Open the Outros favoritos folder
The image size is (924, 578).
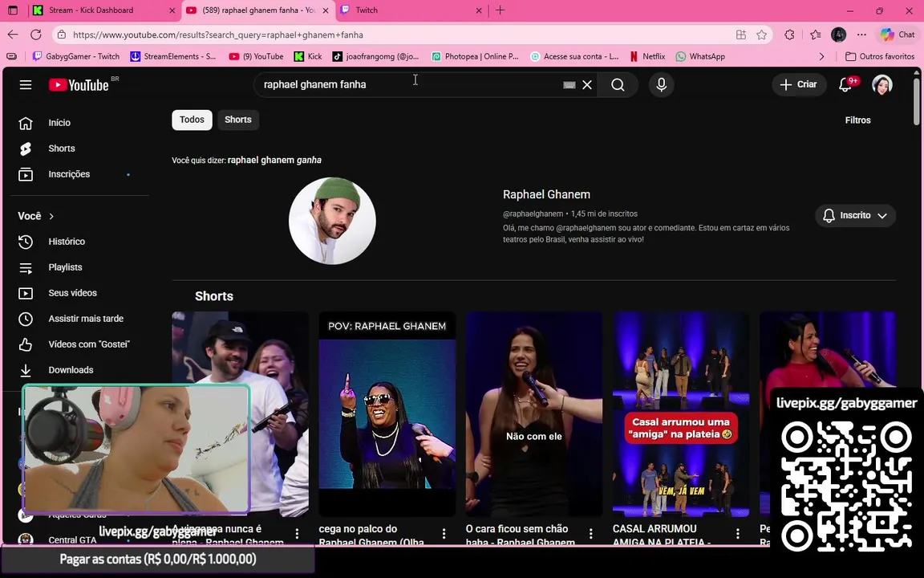pyautogui.click(x=880, y=57)
